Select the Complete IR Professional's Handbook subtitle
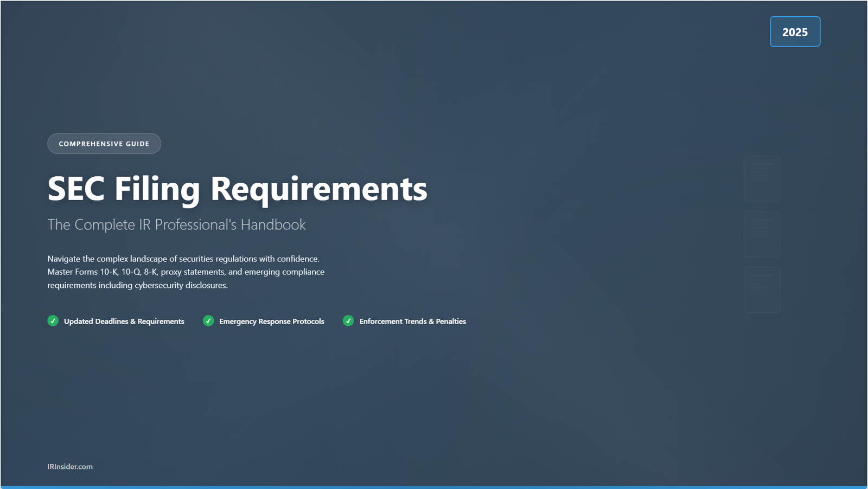The image size is (868, 489). [176, 224]
